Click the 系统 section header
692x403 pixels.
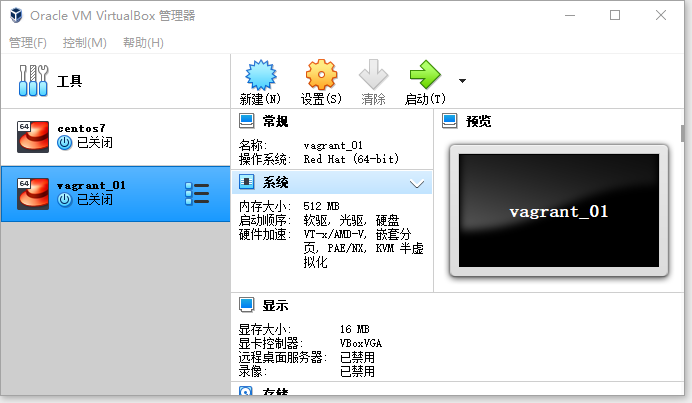tap(275, 182)
